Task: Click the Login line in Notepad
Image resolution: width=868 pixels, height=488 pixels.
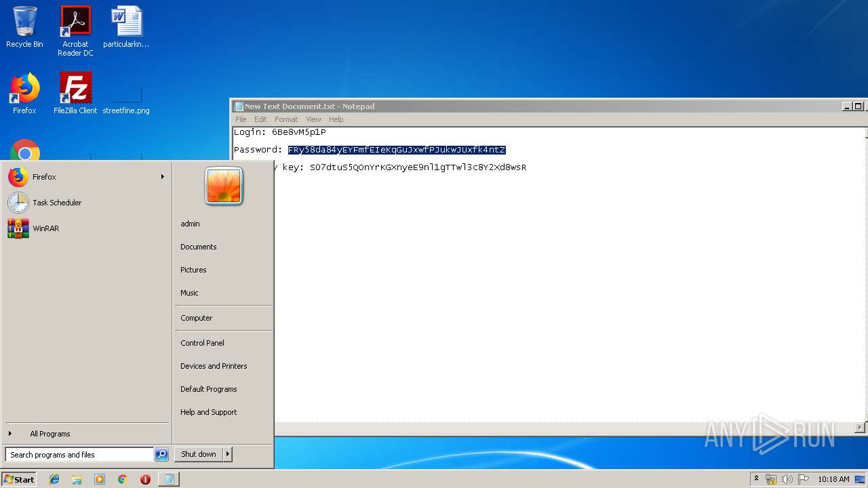Action: 279,132
